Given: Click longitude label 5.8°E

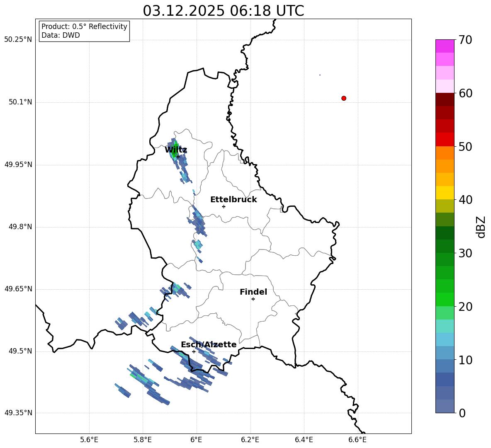Looking at the screenshot, I should point(143,440).
